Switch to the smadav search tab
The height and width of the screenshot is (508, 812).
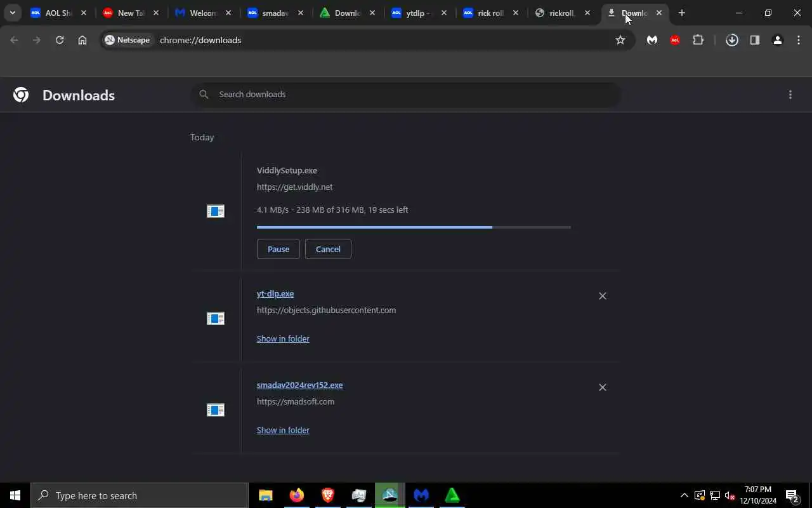coord(275,13)
